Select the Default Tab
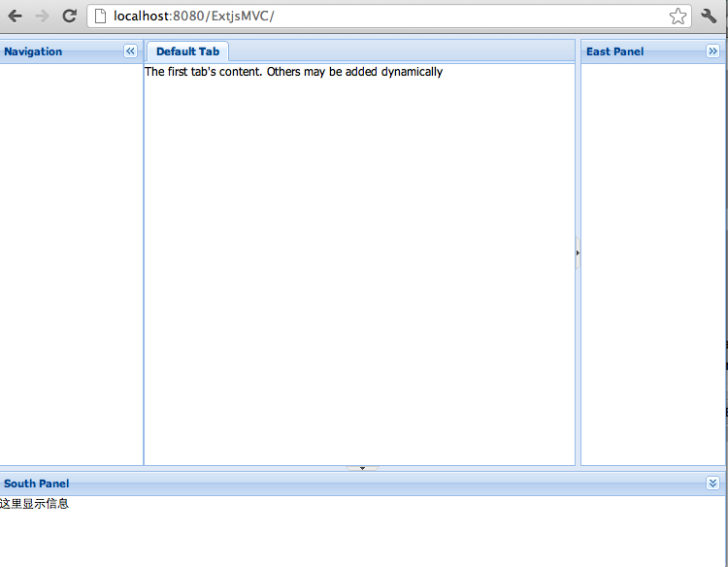The height and width of the screenshot is (567, 728). click(x=187, y=51)
